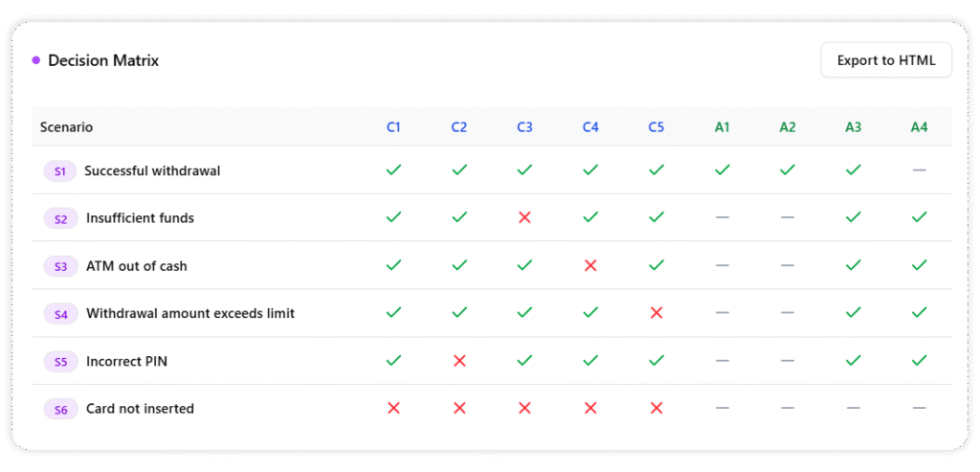Screen dimensions: 980x472
Task: Click the S3 scenario badge
Action: (x=60, y=266)
